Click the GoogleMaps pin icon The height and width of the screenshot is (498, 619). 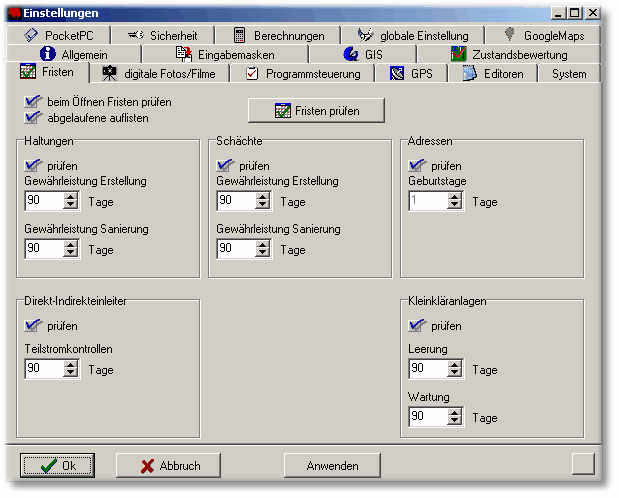509,35
